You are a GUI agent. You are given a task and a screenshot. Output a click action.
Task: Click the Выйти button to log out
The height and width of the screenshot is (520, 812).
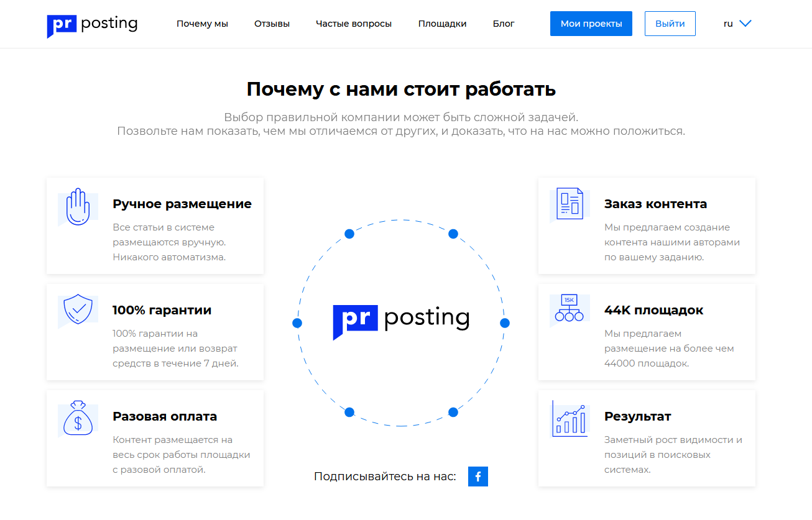tap(670, 24)
